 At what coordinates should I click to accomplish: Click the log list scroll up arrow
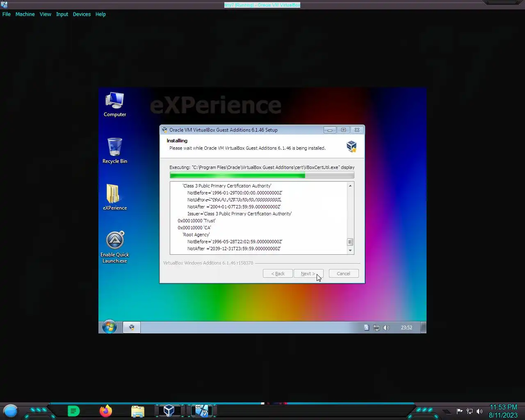[350, 186]
